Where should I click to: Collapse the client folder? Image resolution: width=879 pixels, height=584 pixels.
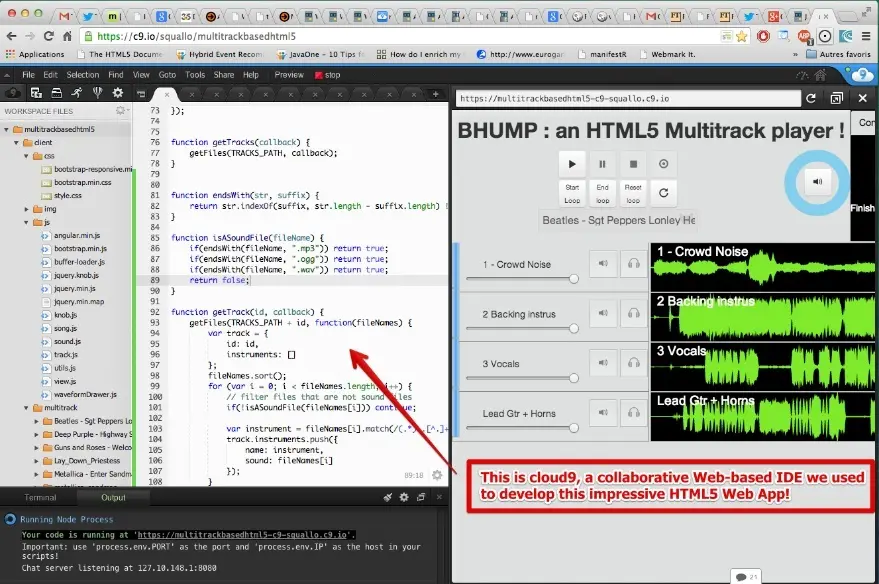[x=16, y=143]
